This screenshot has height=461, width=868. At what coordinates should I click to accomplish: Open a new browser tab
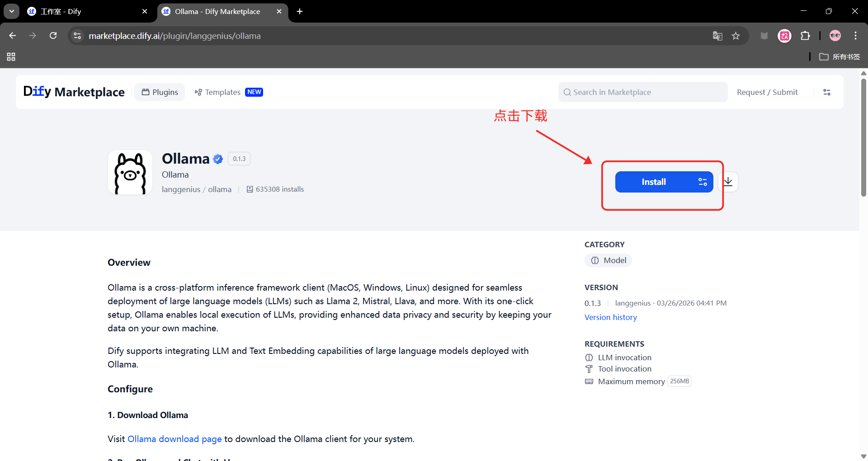[x=300, y=11]
